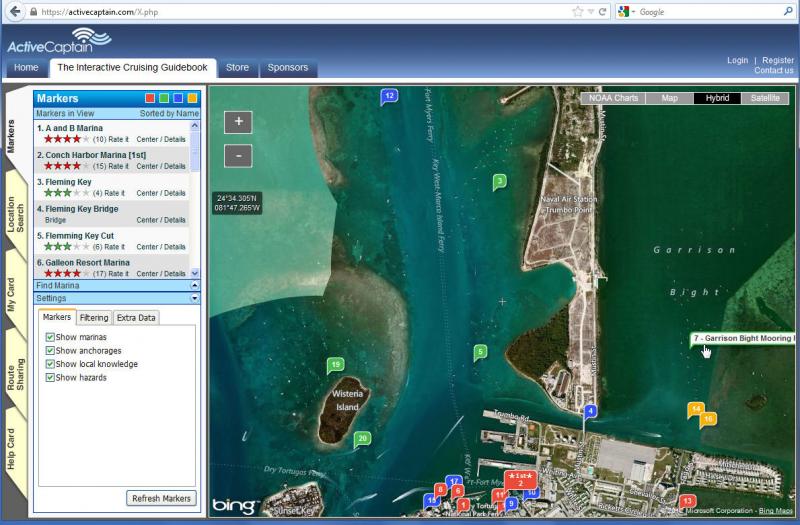
Task: Go back with the browser back arrow
Action: [x=15, y=11]
